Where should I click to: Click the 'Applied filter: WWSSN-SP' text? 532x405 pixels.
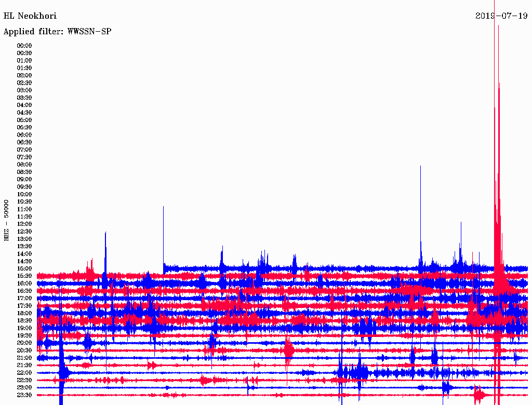click(x=57, y=32)
